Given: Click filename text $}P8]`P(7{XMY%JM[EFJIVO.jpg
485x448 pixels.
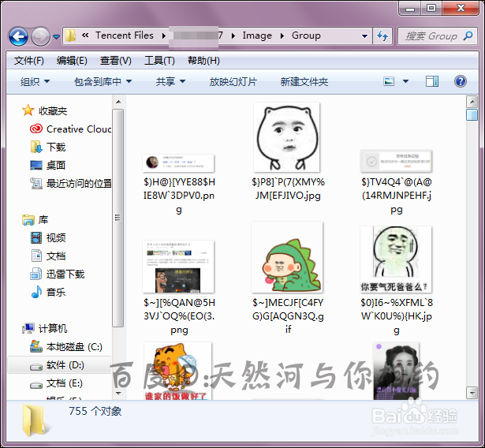Looking at the screenshot, I should [288, 189].
